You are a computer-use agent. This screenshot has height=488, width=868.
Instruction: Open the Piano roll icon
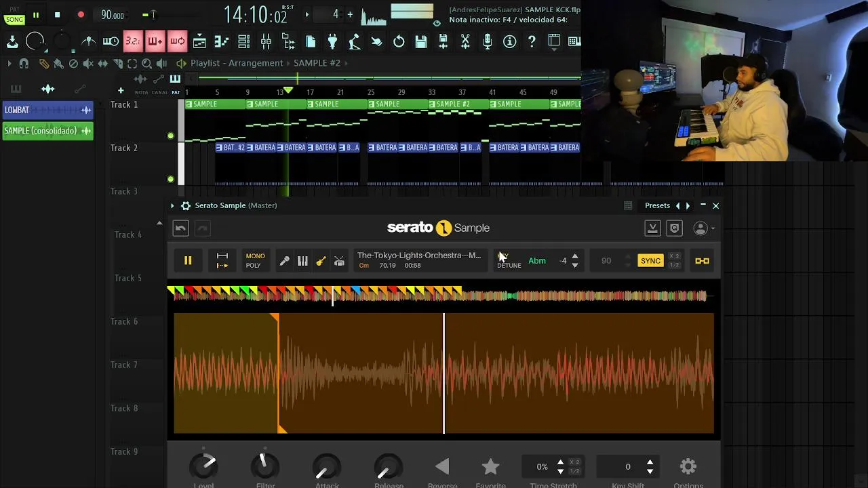pos(221,41)
